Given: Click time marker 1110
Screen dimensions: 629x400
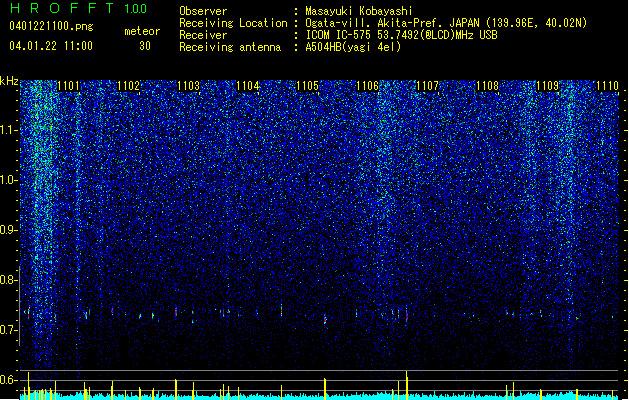Looking at the screenshot, I should pyautogui.click(x=607, y=86).
